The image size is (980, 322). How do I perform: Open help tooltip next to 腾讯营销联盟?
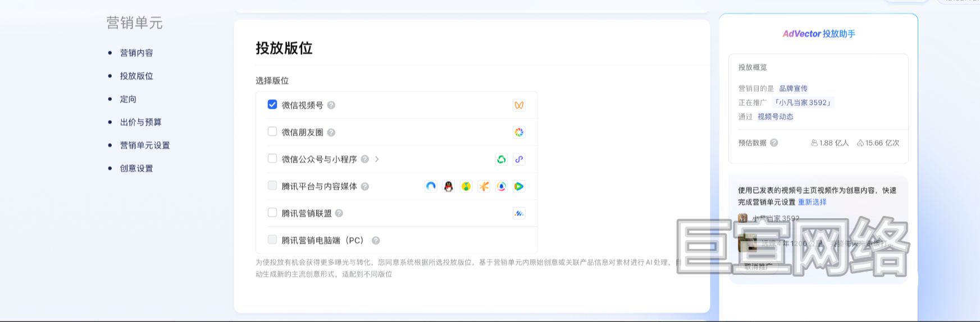[x=339, y=213]
